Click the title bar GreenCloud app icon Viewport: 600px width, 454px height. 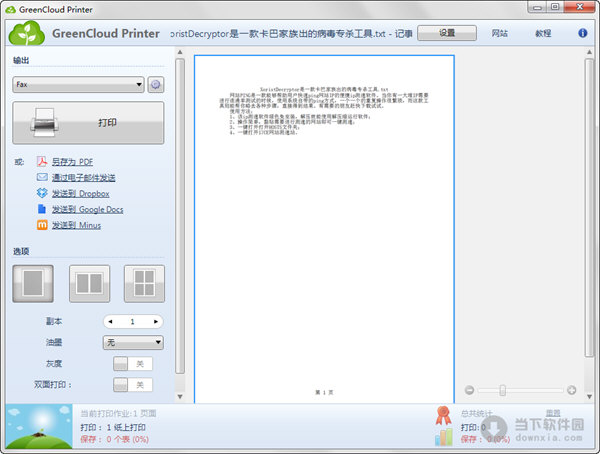(11, 10)
